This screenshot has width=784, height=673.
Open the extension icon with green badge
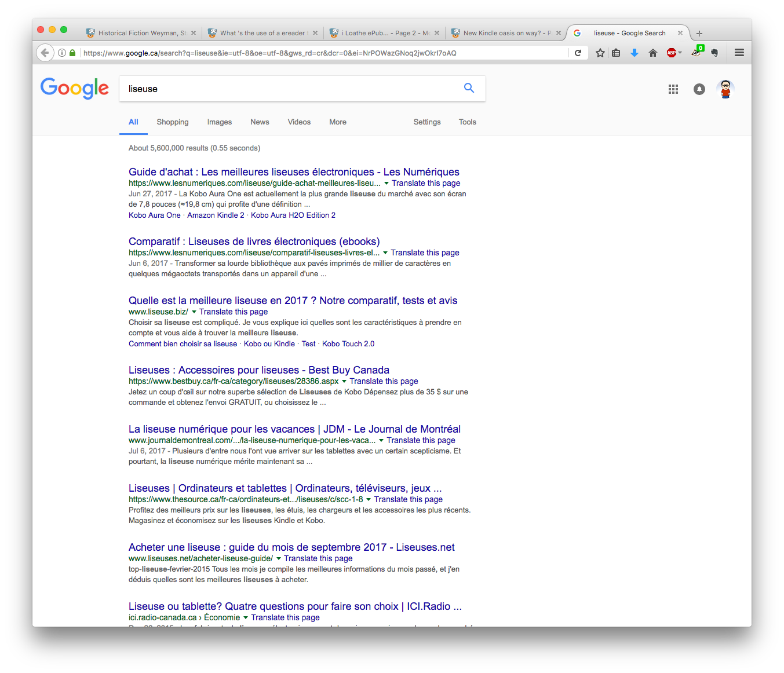click(x=697, y=52)
